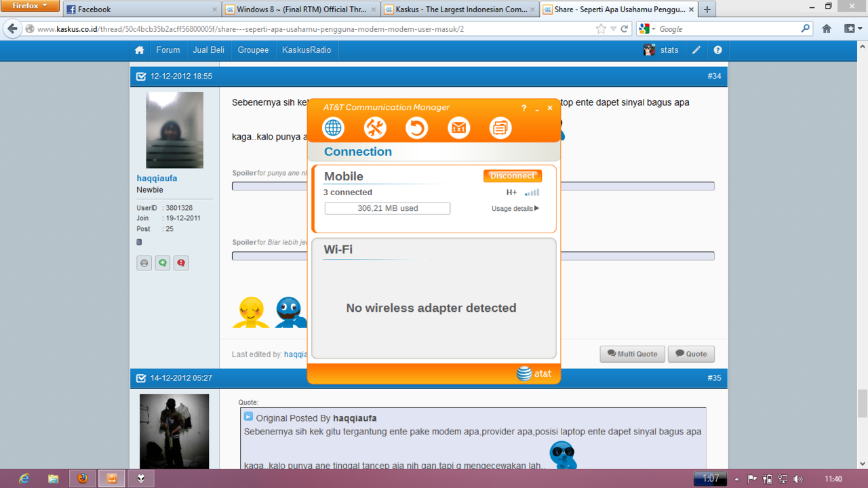The image size is (868, 488).
Task: Open the stats user menu
Action: (x=661, y=49)
